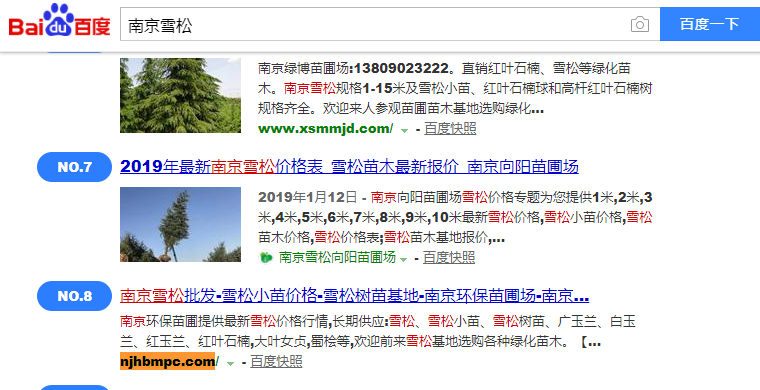Click the green leaf icon before 南京雪松向阳苗圃场
Screen dimensions: 760x390
click(x=266, y=257)
